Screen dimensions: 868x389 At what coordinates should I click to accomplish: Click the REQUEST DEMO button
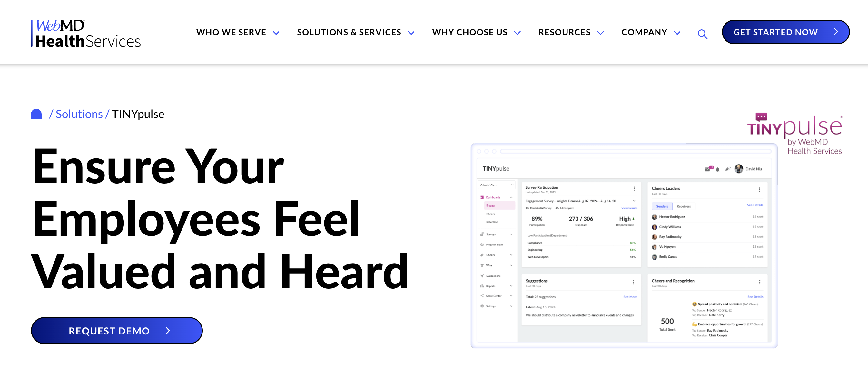click(x=117, y=330)
